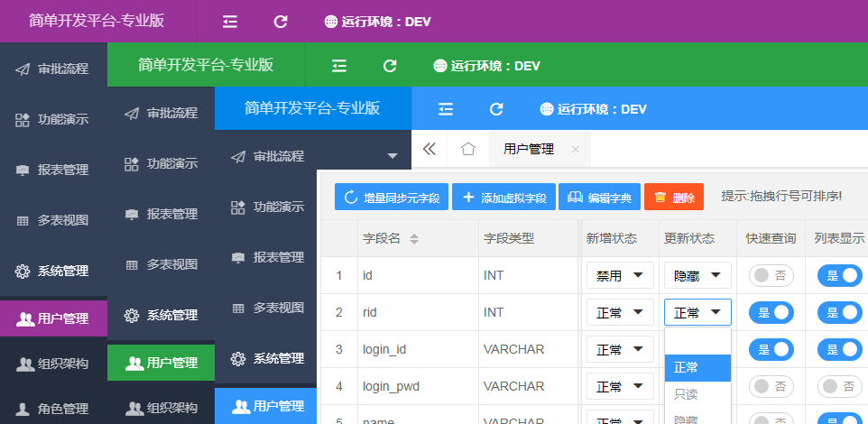Open the 用户管理 tab
This screenshot has width=868, height=424.
coord(529,149)
